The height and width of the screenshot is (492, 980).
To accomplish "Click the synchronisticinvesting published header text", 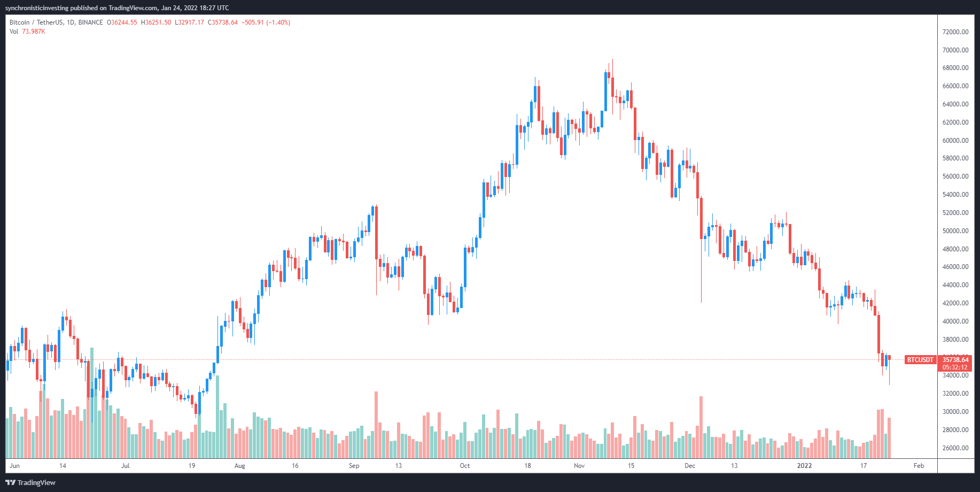I will coord(117,7).
